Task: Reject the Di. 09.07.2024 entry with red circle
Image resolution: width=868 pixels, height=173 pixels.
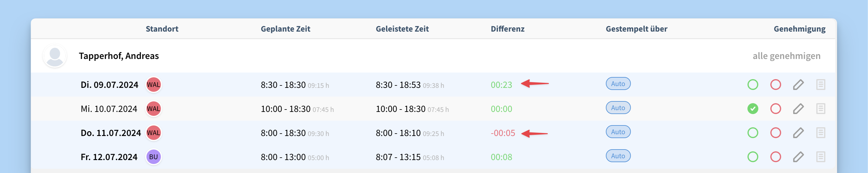Action: [776, 85]
